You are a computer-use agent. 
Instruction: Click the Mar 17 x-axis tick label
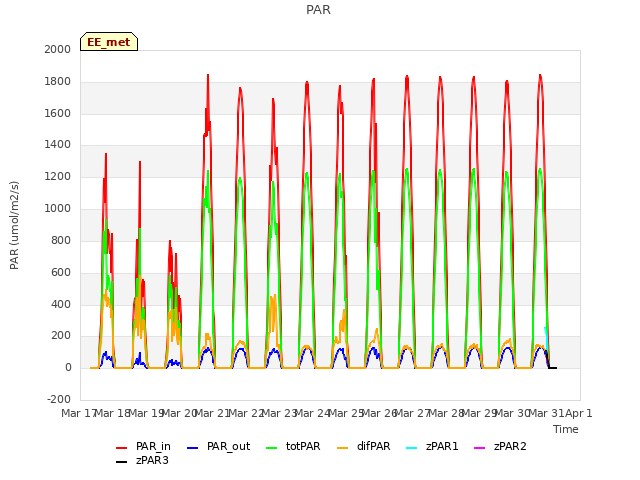pyautogui.click(x=78, y=413)
